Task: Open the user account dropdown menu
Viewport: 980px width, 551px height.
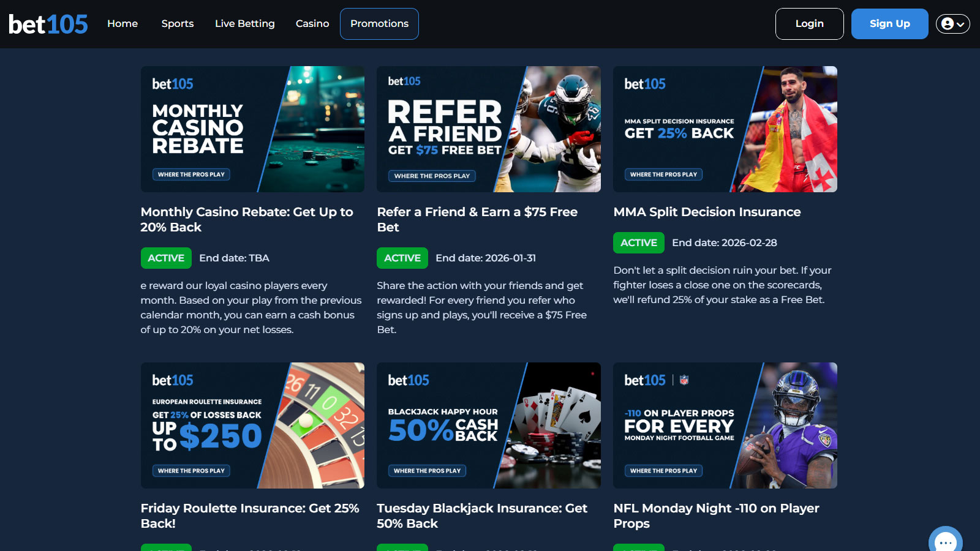Action: tap(952, 24)
